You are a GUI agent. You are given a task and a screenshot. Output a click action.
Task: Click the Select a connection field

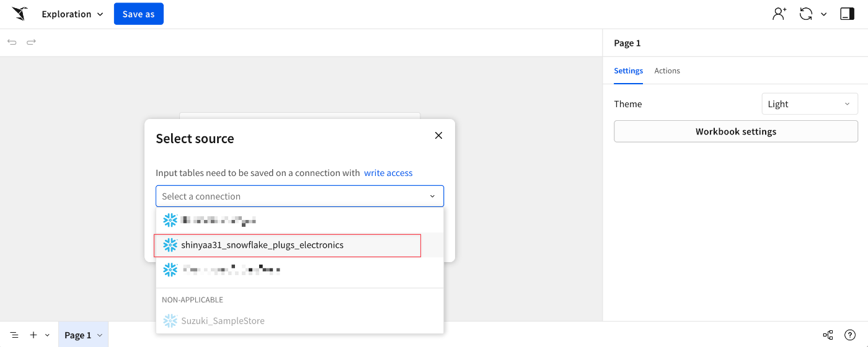click(x=299, y=196)
